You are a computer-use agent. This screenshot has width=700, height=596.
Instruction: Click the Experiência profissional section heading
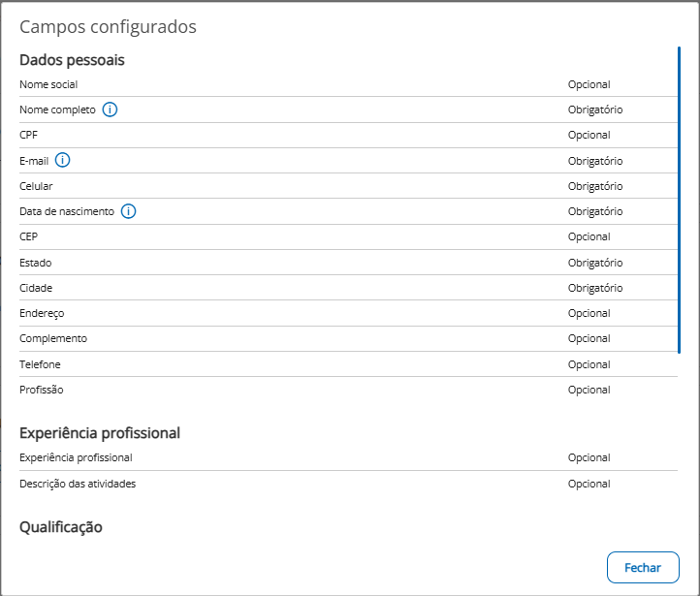(x=100, y=433)
